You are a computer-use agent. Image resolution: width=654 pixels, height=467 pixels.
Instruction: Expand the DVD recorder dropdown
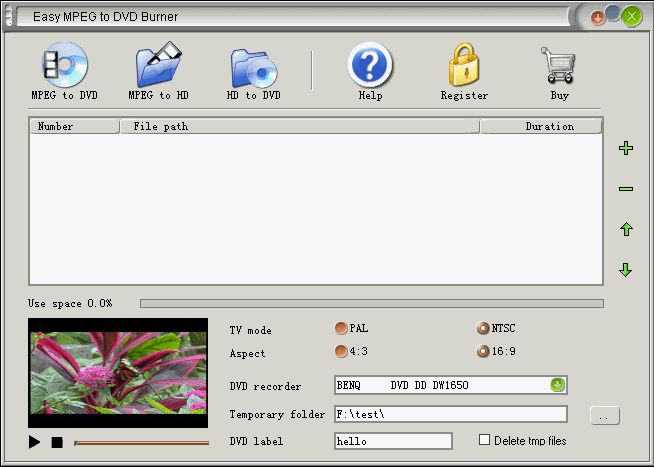tap(558, 385)
